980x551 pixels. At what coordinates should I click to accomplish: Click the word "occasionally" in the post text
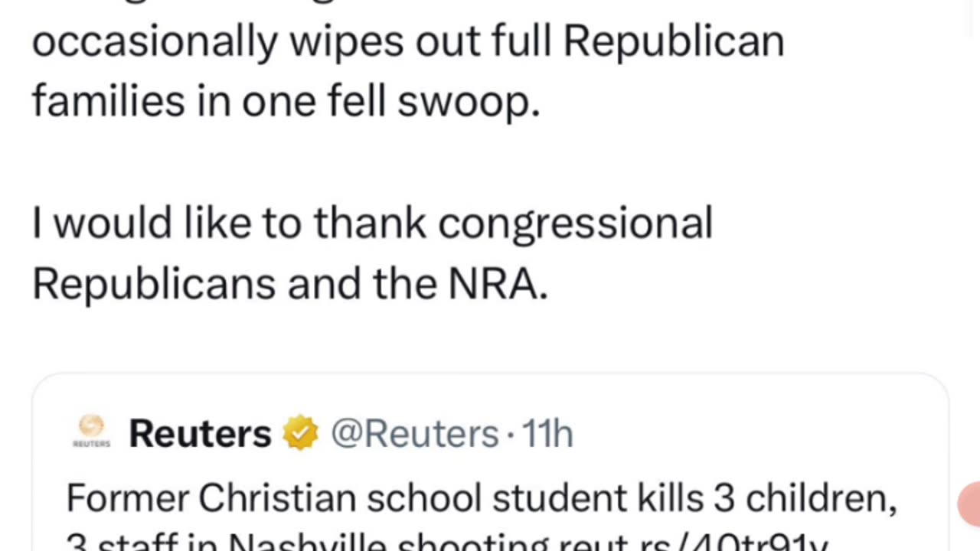point(155,41)
